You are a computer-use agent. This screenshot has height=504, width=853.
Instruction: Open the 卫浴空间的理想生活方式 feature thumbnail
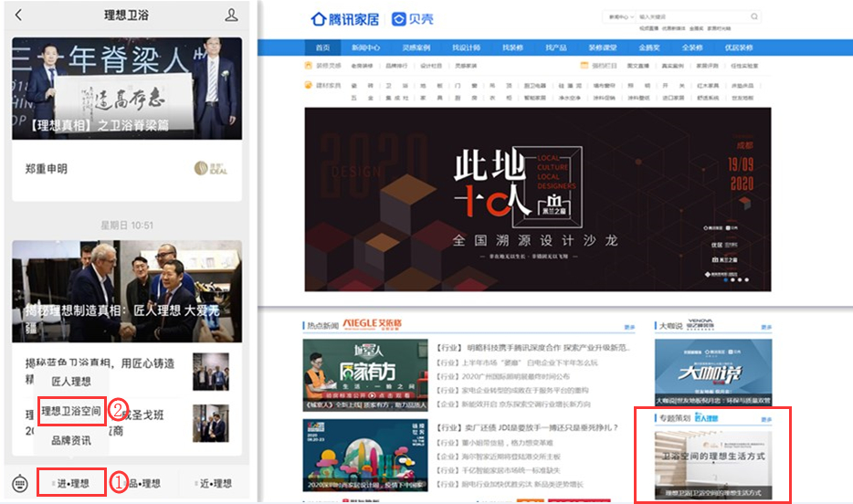[x=713, y=465]
